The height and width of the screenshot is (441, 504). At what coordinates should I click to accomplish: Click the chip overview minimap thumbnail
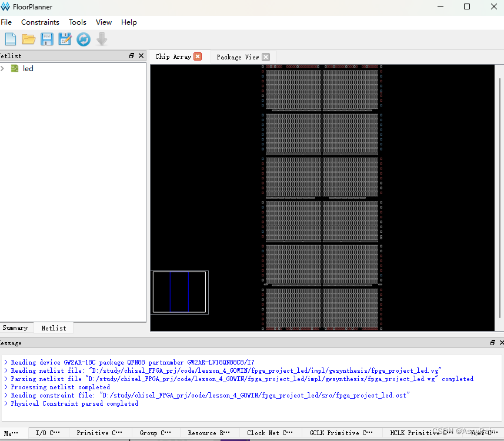pyautogui.click(x=179, y=292)
